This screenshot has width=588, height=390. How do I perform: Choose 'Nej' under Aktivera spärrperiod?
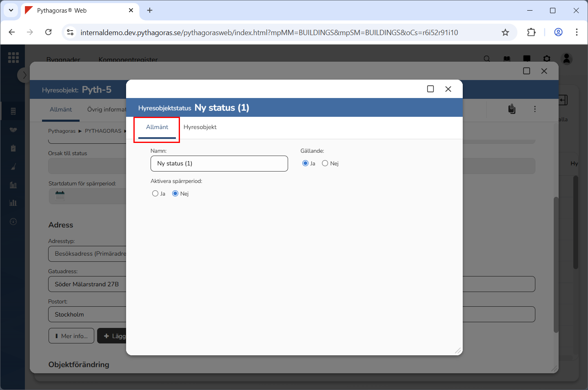pyautogui.click(x=175, y=194)
